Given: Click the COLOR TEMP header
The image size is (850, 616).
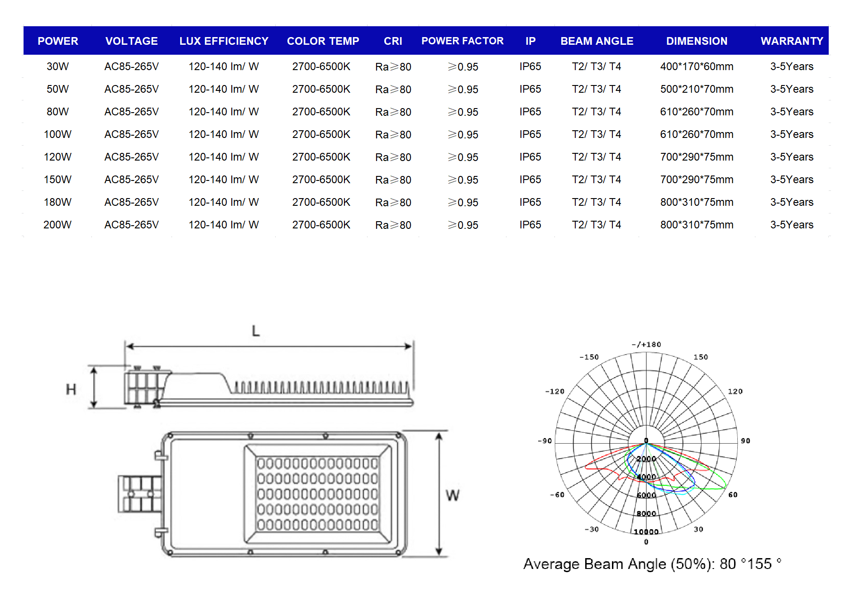Looking at the screenshot, I should (323, 41).
